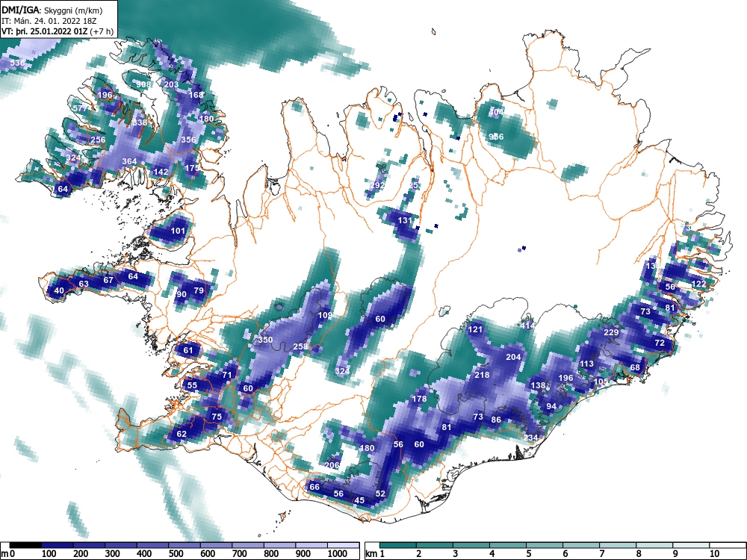Click the 86 visibility value
Viewport: 747px width, 560px height.
coord(496,420)
